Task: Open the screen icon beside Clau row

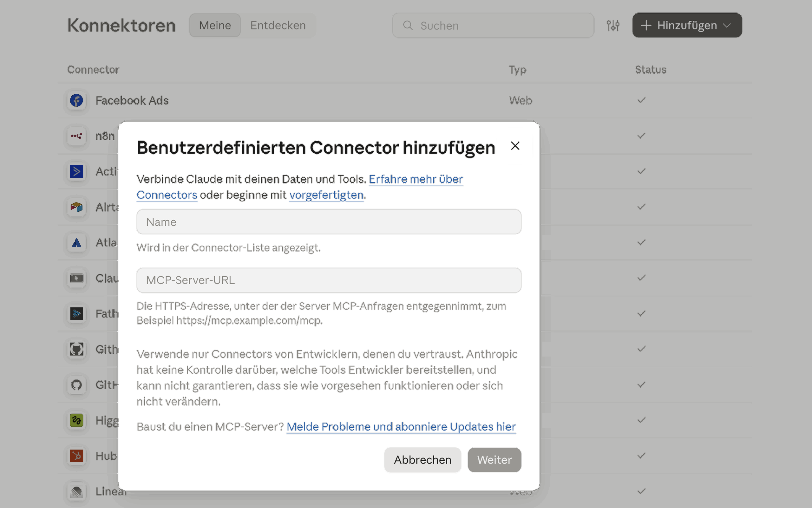Action: (76, 278)
